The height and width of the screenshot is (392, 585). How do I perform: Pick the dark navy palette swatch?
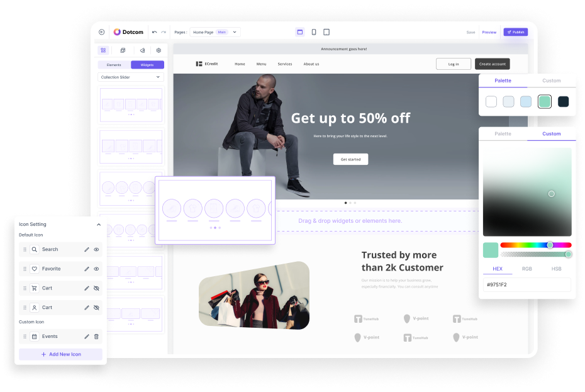563,101
